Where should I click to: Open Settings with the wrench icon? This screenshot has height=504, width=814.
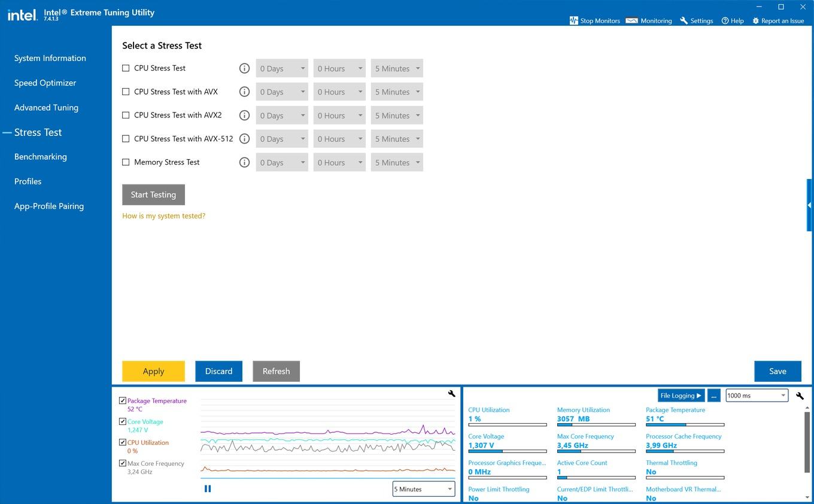[696, 20]
